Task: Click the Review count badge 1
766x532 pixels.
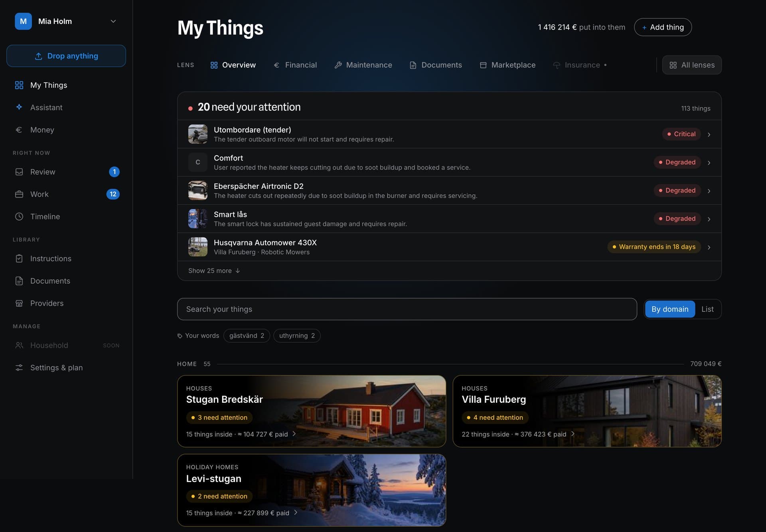Action: click(114, 172)
